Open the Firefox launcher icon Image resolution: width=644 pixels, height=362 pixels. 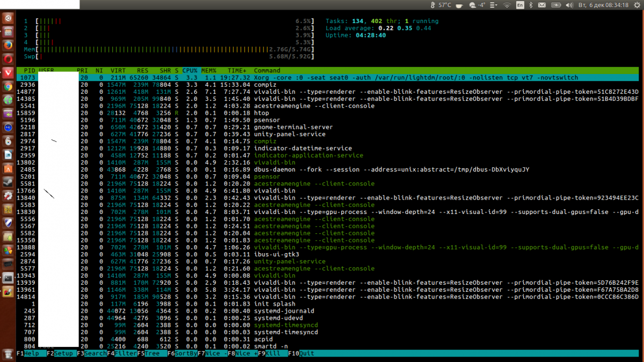(x=8, y=45)
